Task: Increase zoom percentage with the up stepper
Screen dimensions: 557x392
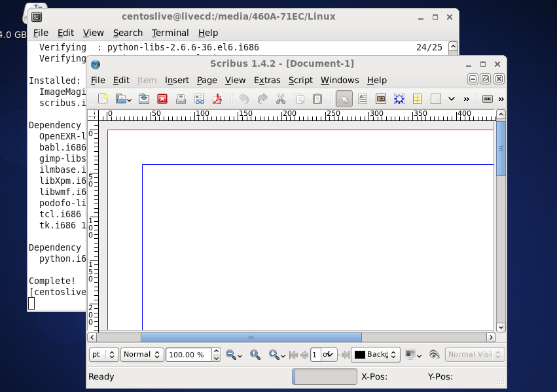Action: click(x=217, y=351)
